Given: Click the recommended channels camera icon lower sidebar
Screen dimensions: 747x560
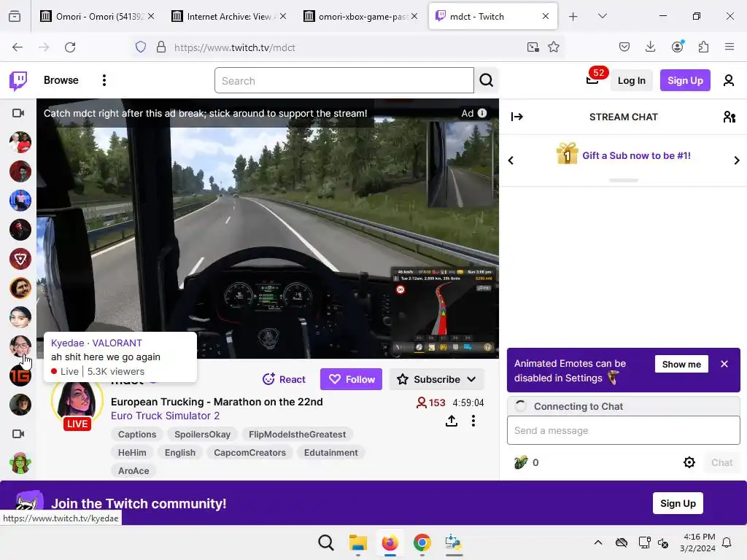Looking at the screenshot, I should pyautogui.click(x=18, y=434).
